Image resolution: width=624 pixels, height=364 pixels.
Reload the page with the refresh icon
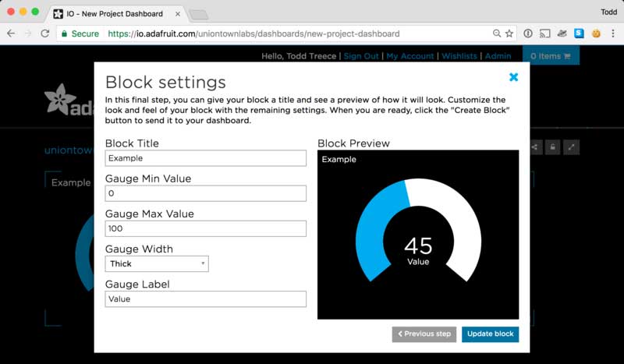click(x=45, y=34)
